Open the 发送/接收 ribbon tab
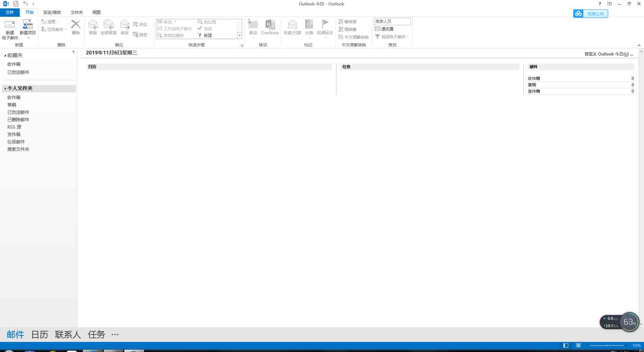644x352 pixels. pyautogui.click(x=52, y=12)
